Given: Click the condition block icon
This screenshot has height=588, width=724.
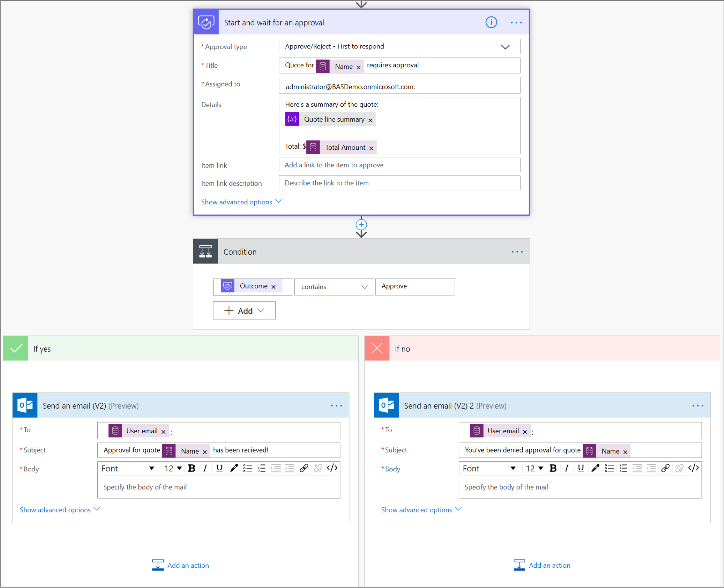Looking at the screenshot, I should [206, 251].
